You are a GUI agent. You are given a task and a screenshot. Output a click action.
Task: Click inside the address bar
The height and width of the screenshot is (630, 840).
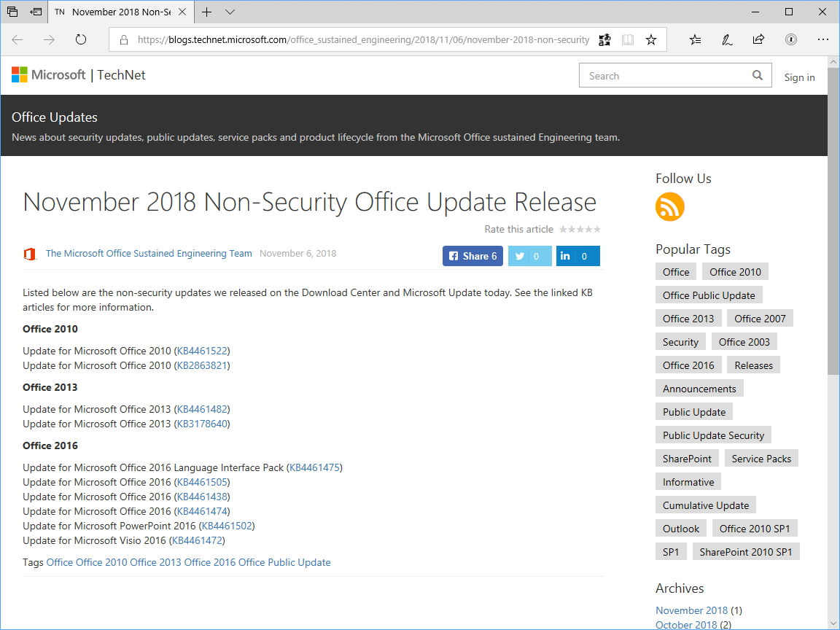(x=365, y=39)
